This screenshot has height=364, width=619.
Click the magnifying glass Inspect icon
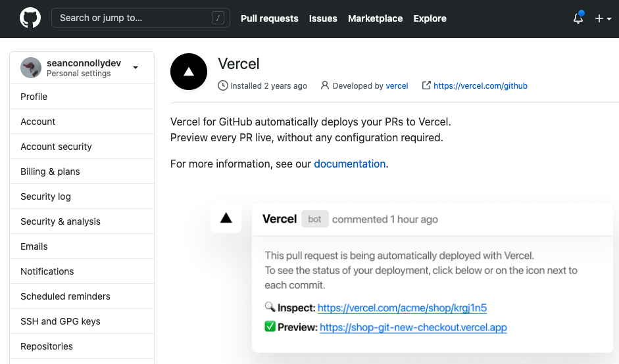coord(270,307)
